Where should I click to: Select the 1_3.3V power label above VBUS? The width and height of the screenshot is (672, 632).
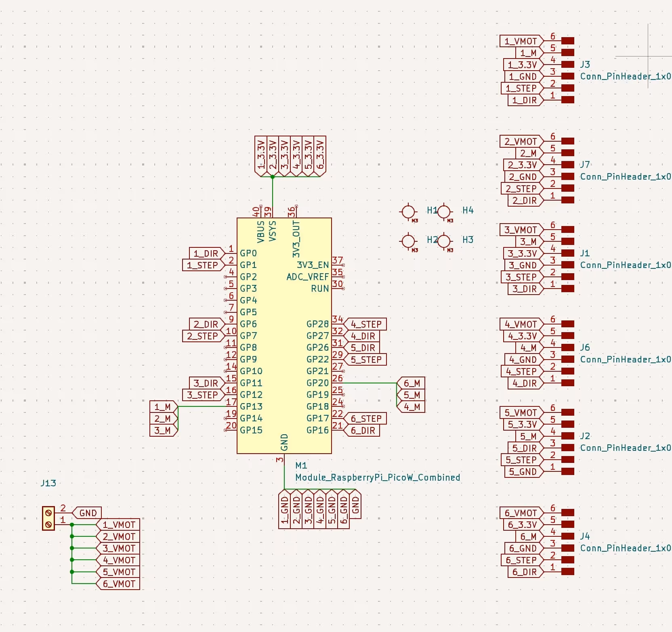(260, 155)
